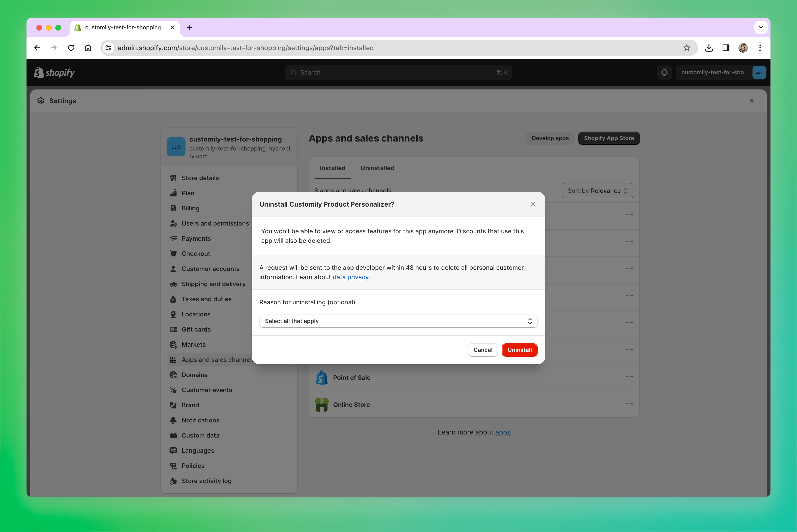Focus the Shopify search field
The image size is (797, 532).
398,73
